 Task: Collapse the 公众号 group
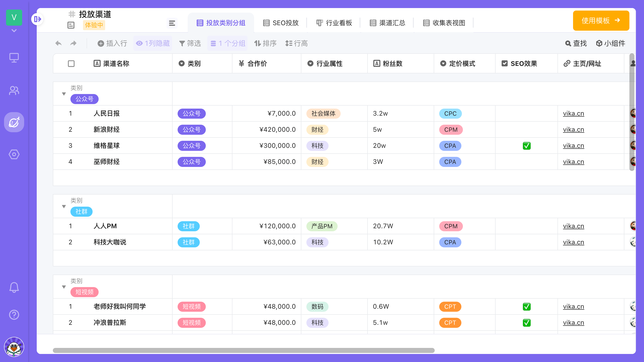coord(64,94)
